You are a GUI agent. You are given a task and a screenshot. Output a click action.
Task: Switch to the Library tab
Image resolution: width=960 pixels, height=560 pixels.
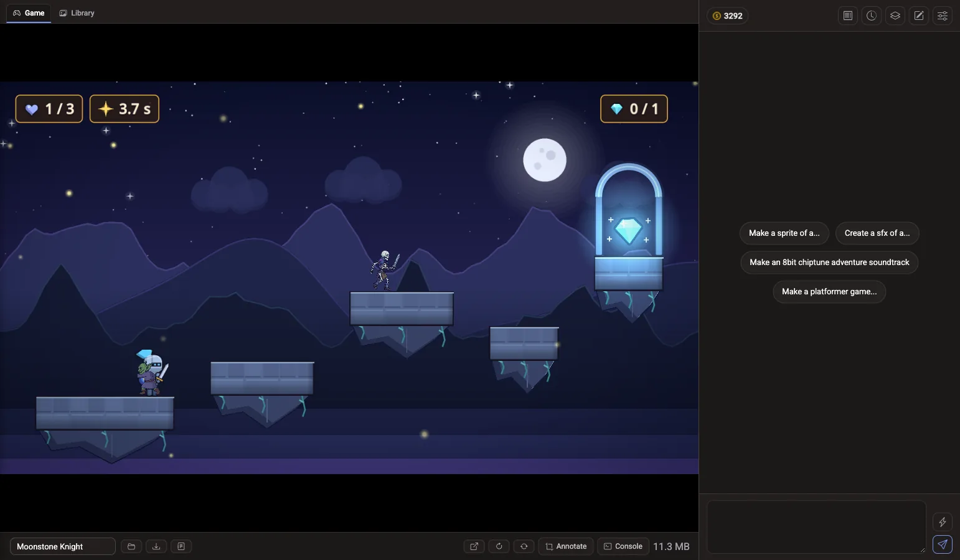click(x=77, y=12)
